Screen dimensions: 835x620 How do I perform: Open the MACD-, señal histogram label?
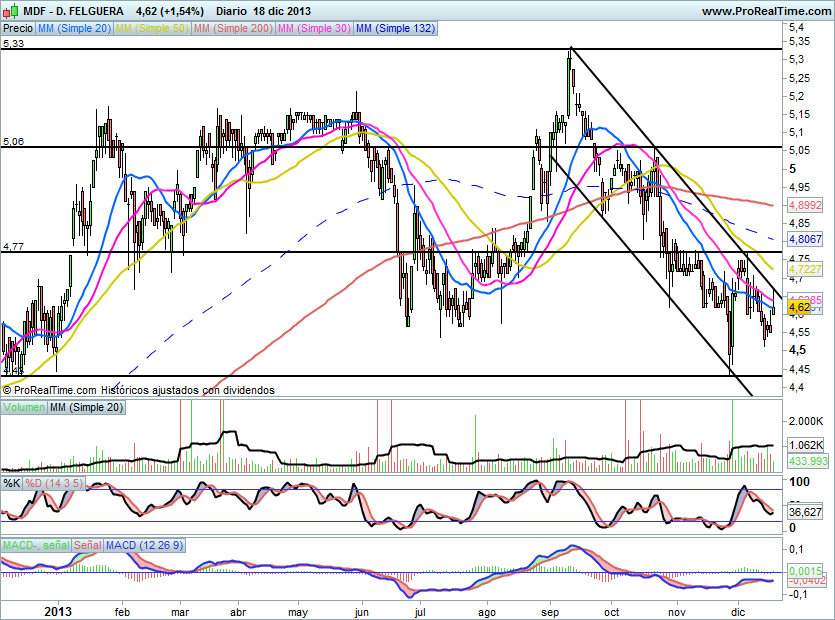click(36, 545)
